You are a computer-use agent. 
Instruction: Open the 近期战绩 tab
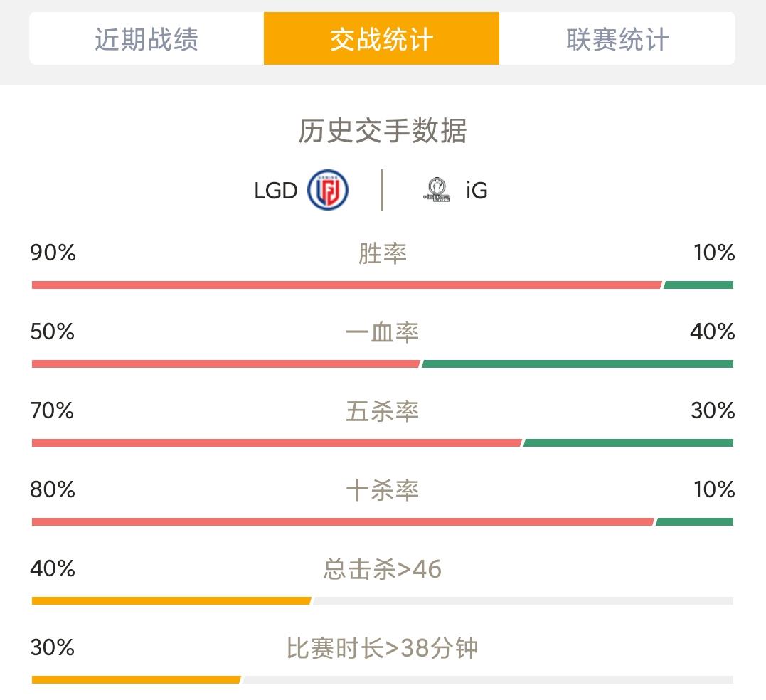(x=147, y=38)
